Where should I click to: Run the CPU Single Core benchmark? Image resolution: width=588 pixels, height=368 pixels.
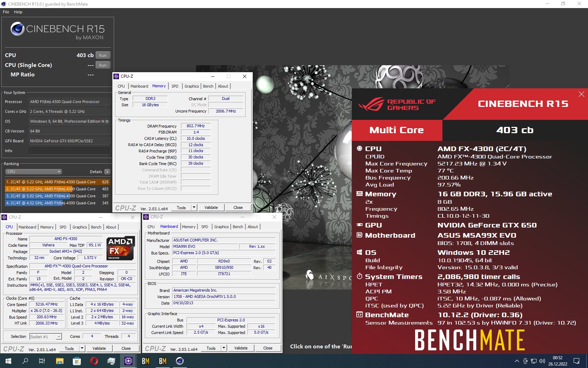103,65
